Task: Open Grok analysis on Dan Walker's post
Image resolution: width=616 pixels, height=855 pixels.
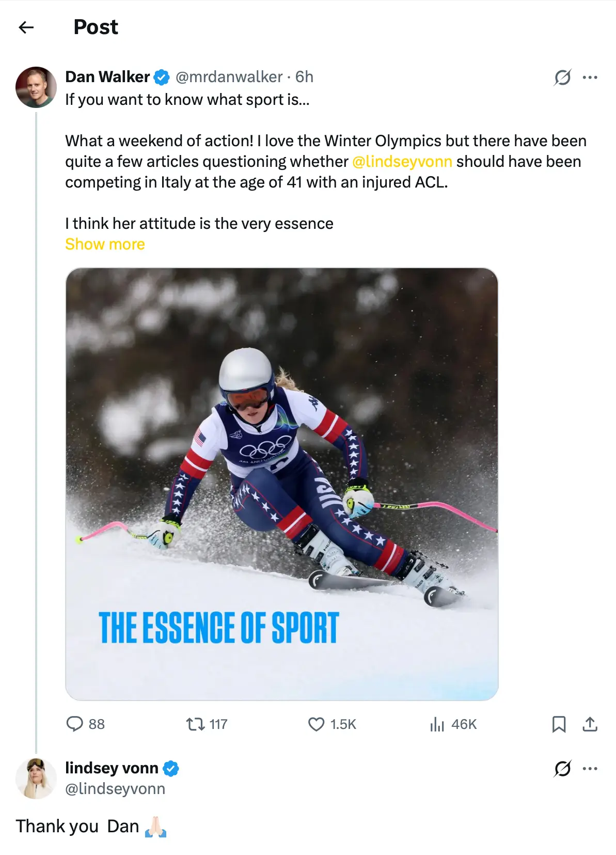Action: coord(562,77)
